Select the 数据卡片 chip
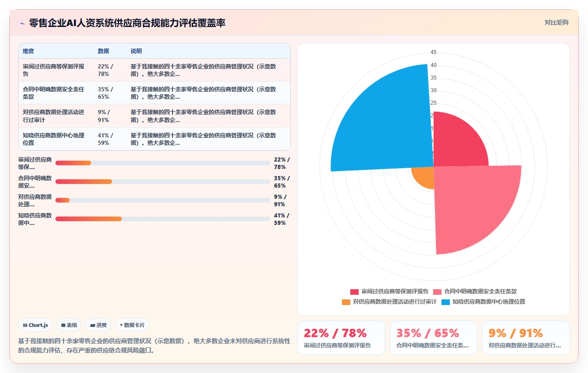The height and width of the screenshot is (373, 588). point(132,325)
